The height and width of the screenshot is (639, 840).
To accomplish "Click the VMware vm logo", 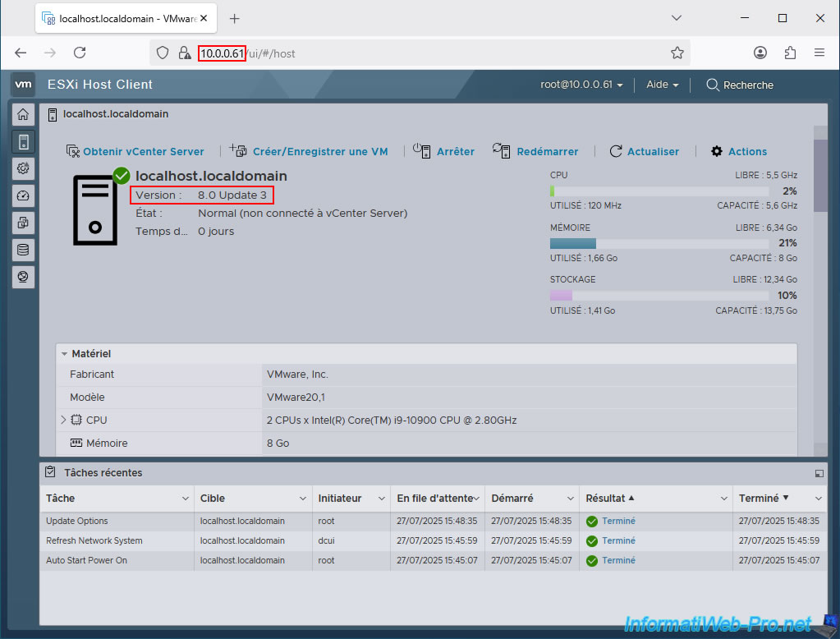I will click(x=23, y=85).
